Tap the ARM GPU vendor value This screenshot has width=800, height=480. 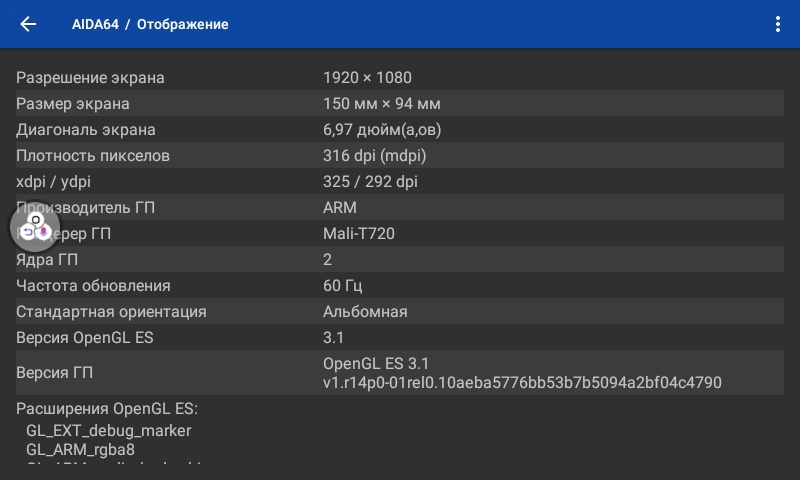point(340,208)
